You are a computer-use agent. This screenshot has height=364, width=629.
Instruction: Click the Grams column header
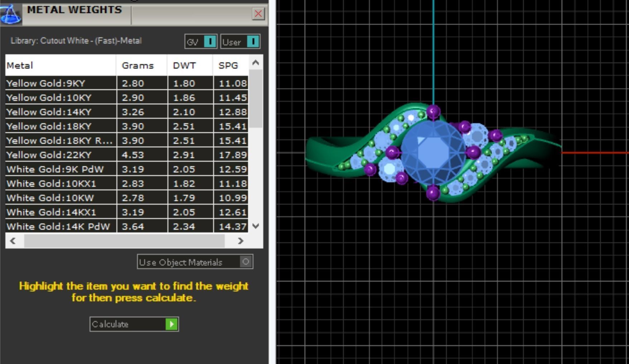pyautogui.click(x=141, y=65)
